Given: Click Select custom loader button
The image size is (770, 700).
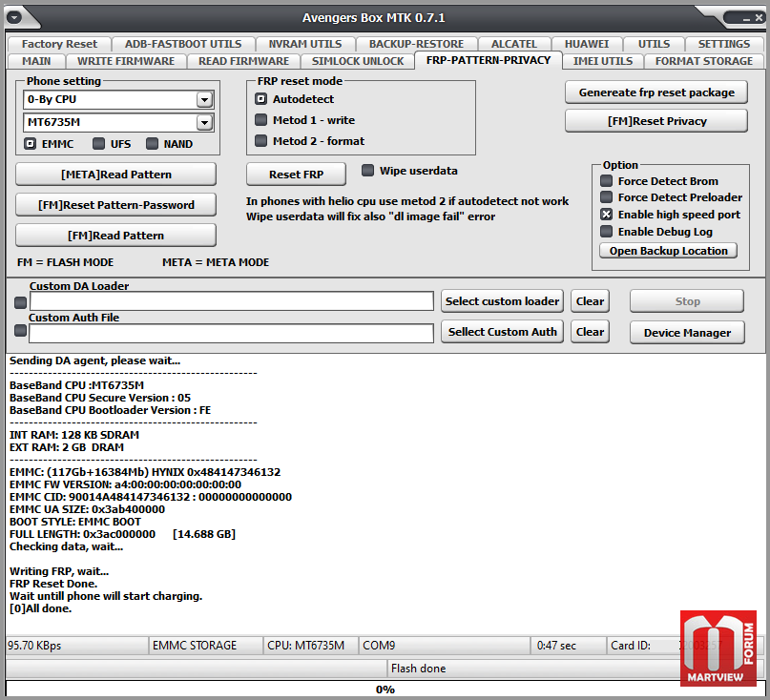Looking at the screenshot, I should point(502,301).
